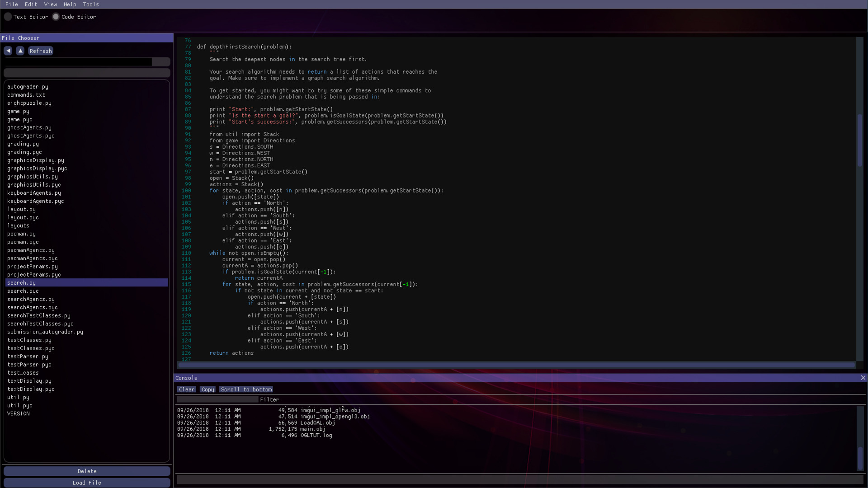Copy the console contents

[x=208, y=389]
